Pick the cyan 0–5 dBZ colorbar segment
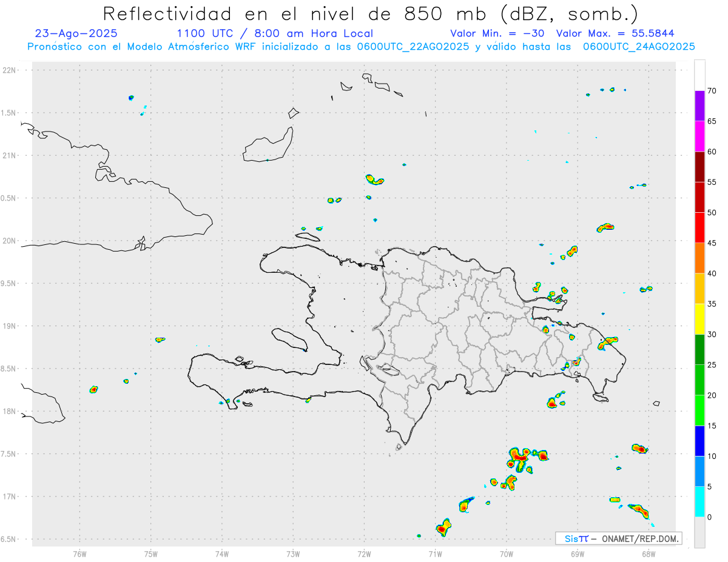This screenshot has height=562, width=728. (x=699, y=501)
